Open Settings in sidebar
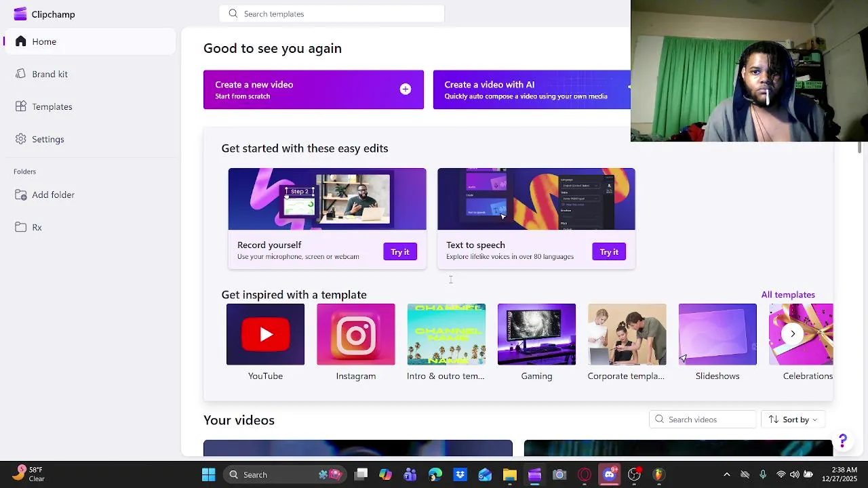 (90, 139)
